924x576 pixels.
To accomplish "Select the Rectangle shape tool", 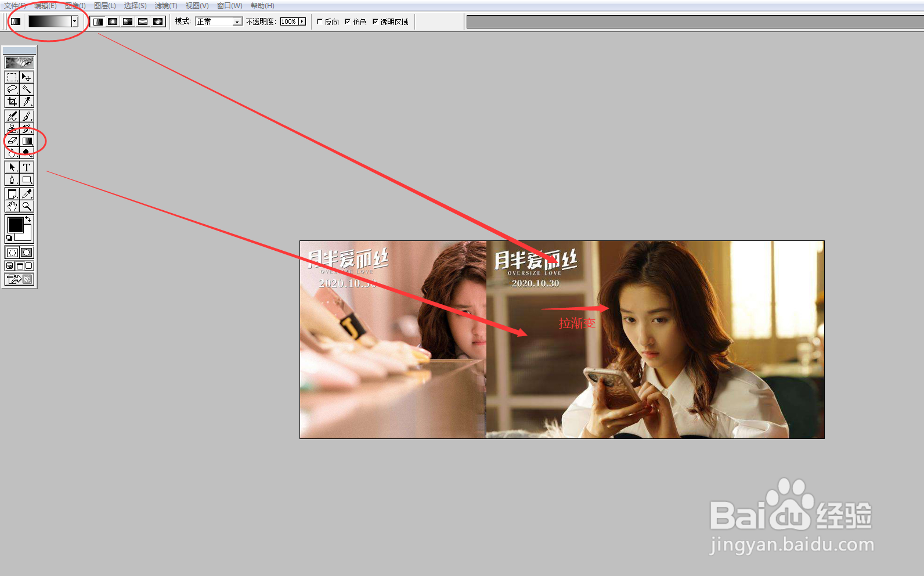I will click(x=27, y=179).
